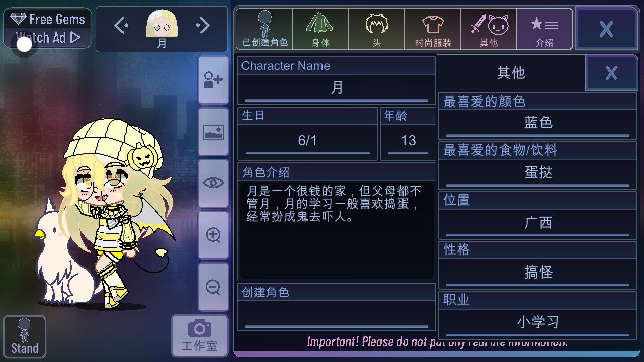644x362 pixels.
Task: Switch to the 头 head tab
Action: (376, 29)
